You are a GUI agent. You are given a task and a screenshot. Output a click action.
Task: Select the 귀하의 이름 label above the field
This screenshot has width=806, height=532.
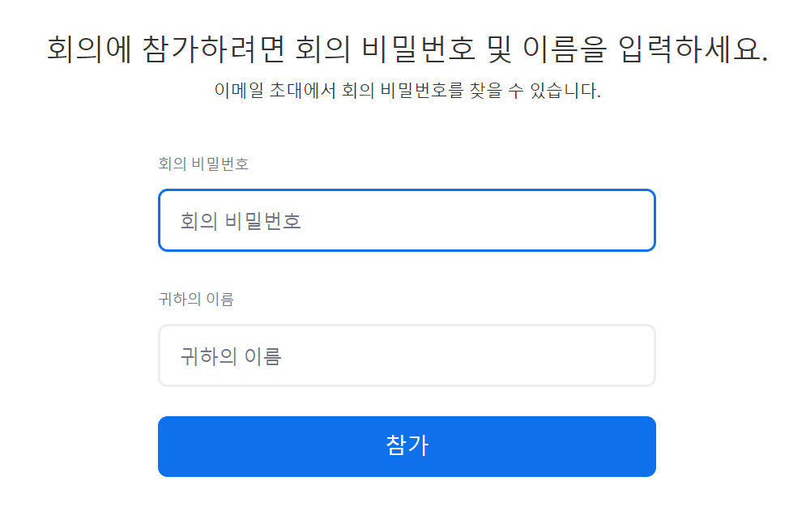tap(196, 299)
